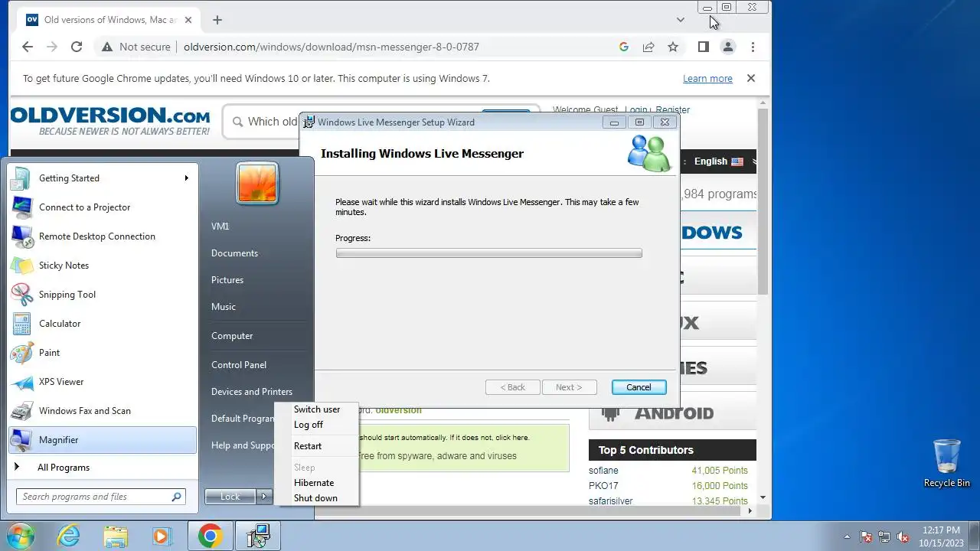This screenshot has height=551, width=980.
Task: Open Devices and Printers
Action: 252,392
